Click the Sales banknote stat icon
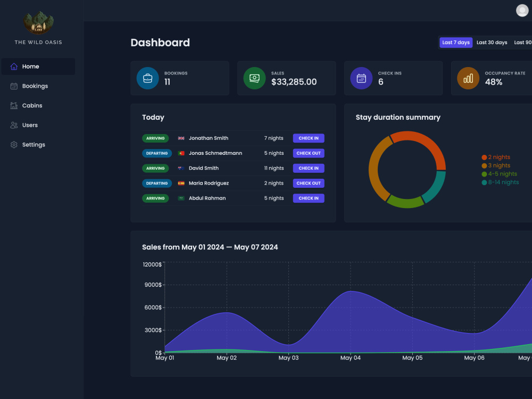532x399 pixels. coord(254,78)
